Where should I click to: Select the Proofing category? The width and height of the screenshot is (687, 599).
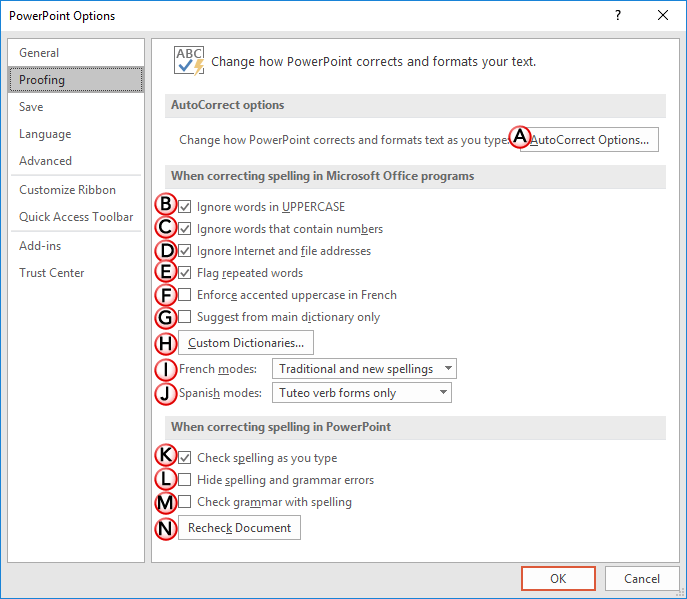point(76,80)
